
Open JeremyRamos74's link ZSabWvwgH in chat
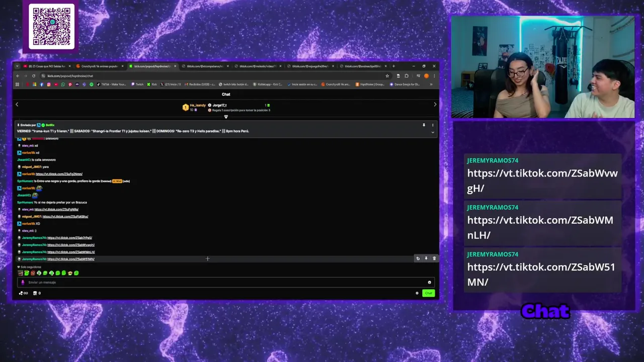(x=71, y=245)
